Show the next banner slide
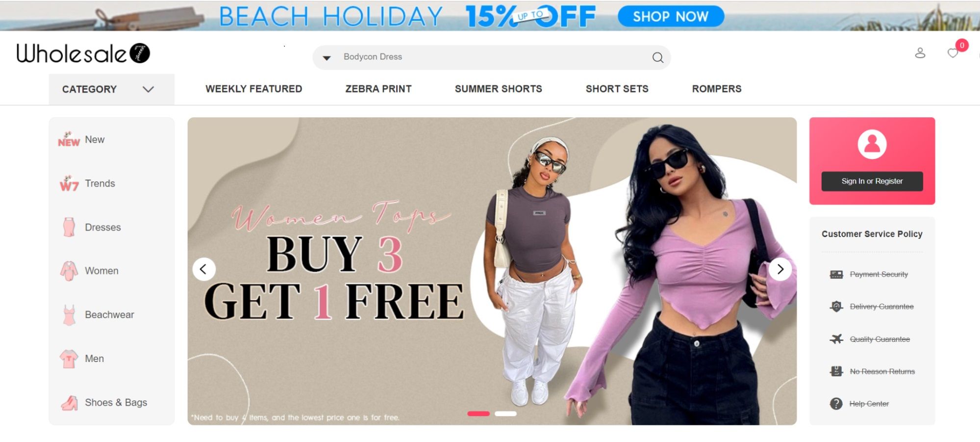 780,269
